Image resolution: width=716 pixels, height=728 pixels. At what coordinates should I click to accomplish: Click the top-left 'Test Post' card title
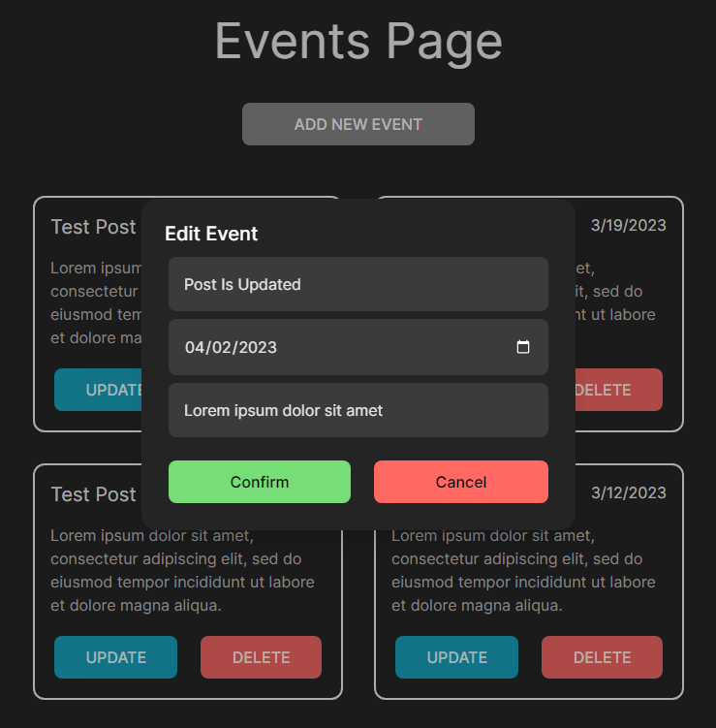click(93, 227)
